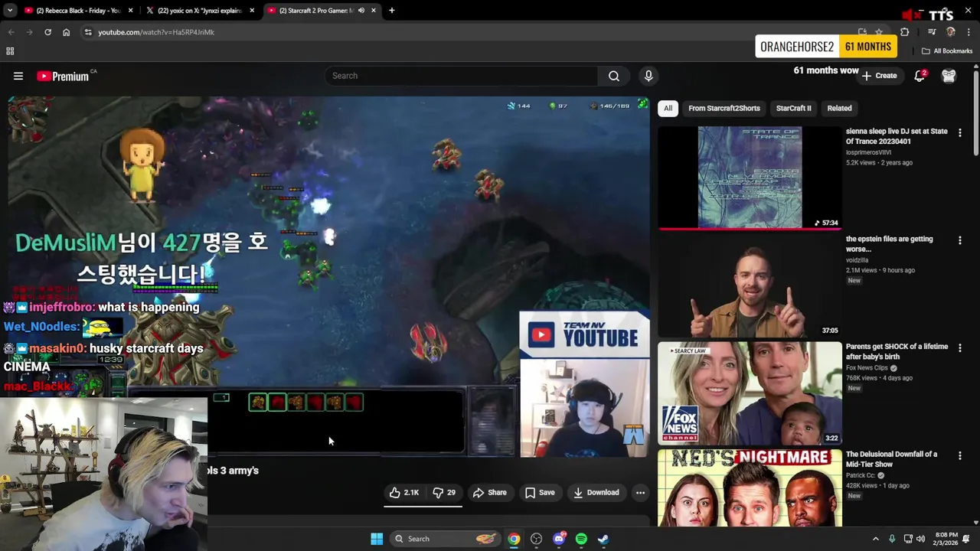
Task: Start voice search with the microphone icon
Action: [x=648, y=76]
